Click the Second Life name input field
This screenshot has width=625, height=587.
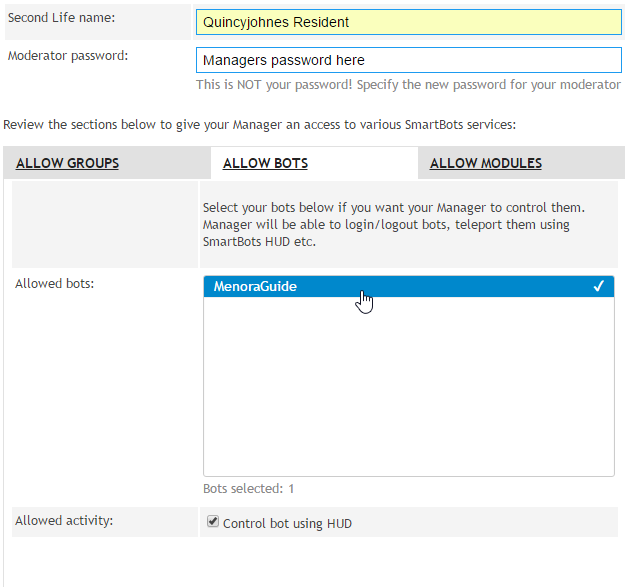tap(409, 22)
